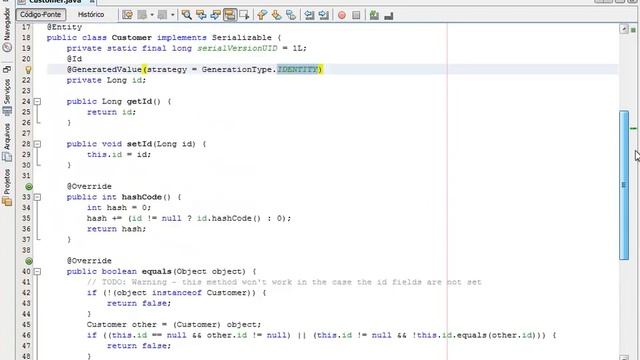Collapse the setId() method fold
Viewport: 640px width, 360px height.
click(x=37, y=144)
